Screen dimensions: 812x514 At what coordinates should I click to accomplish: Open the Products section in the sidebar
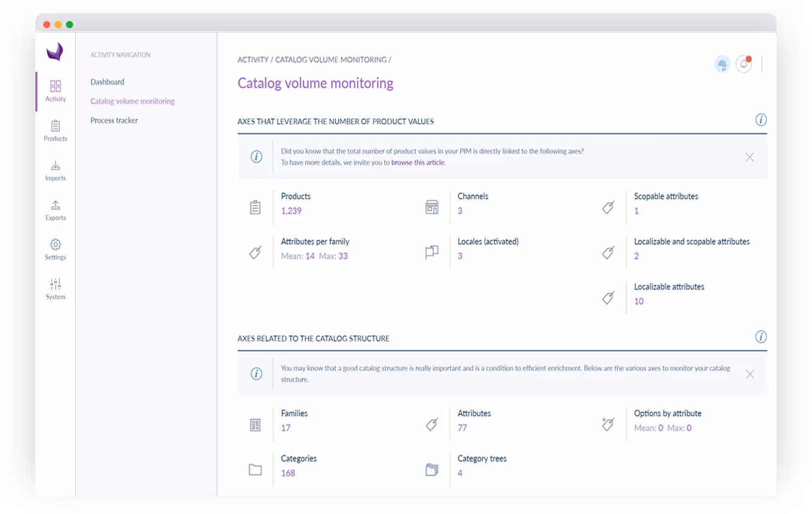55,131
